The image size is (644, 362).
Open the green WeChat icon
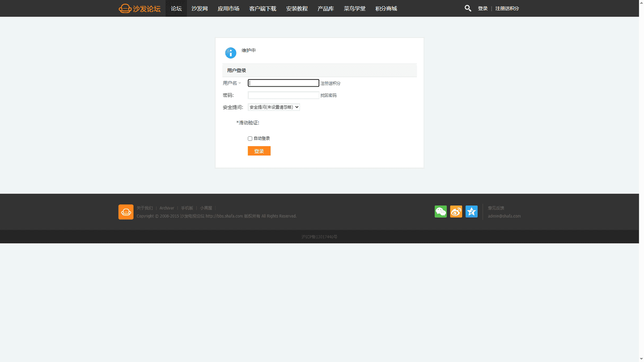441,211
